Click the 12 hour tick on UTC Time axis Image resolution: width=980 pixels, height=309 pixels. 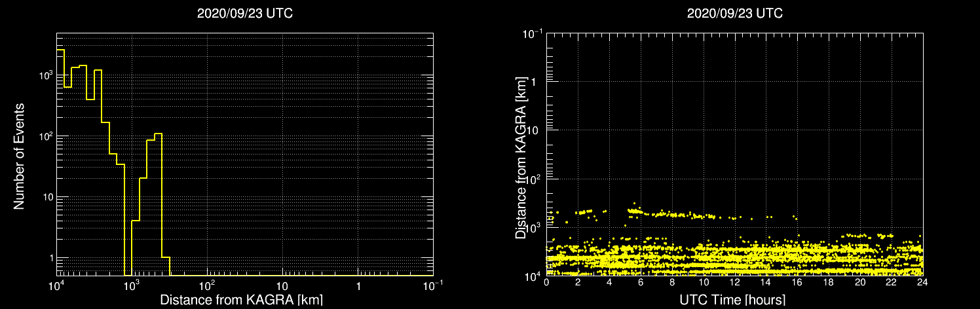pos(735,283)
